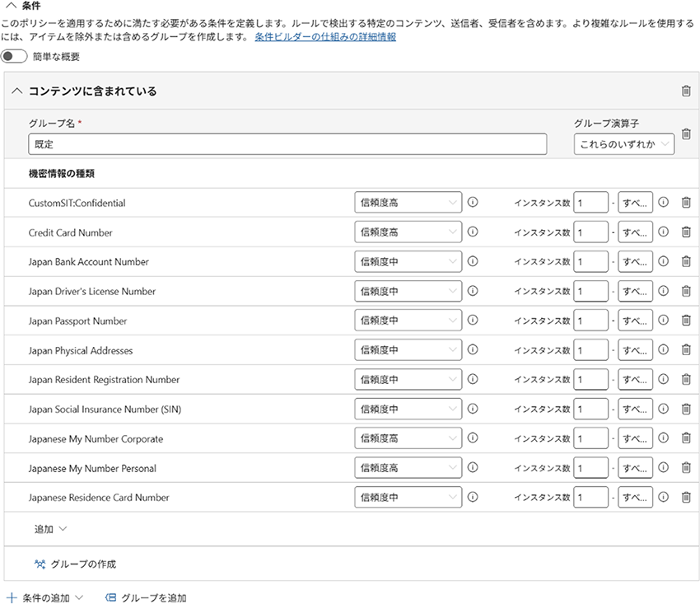Open the 条件の追加 menu
Image resolution: width=700 pixels, height=604 pixels.
coord(45,597)
